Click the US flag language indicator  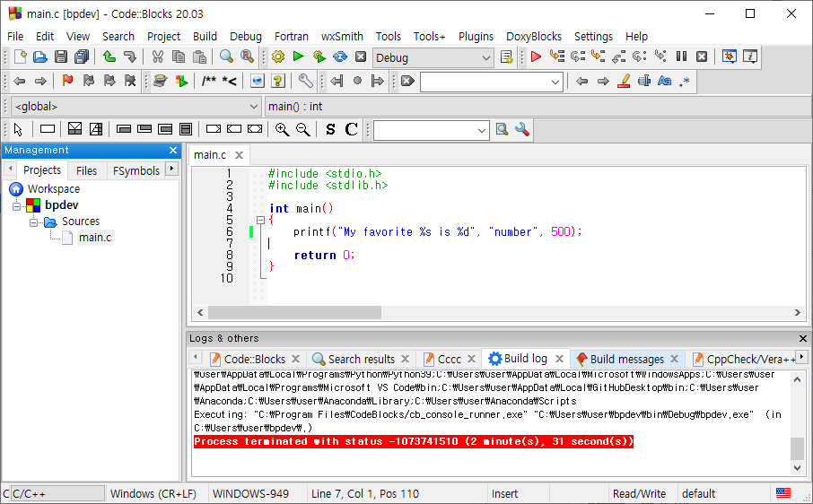782,492
